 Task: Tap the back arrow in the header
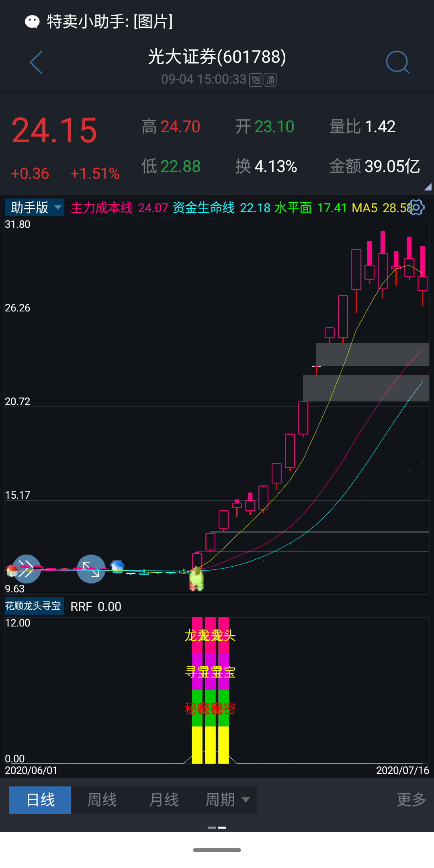(x=36, y=63)
